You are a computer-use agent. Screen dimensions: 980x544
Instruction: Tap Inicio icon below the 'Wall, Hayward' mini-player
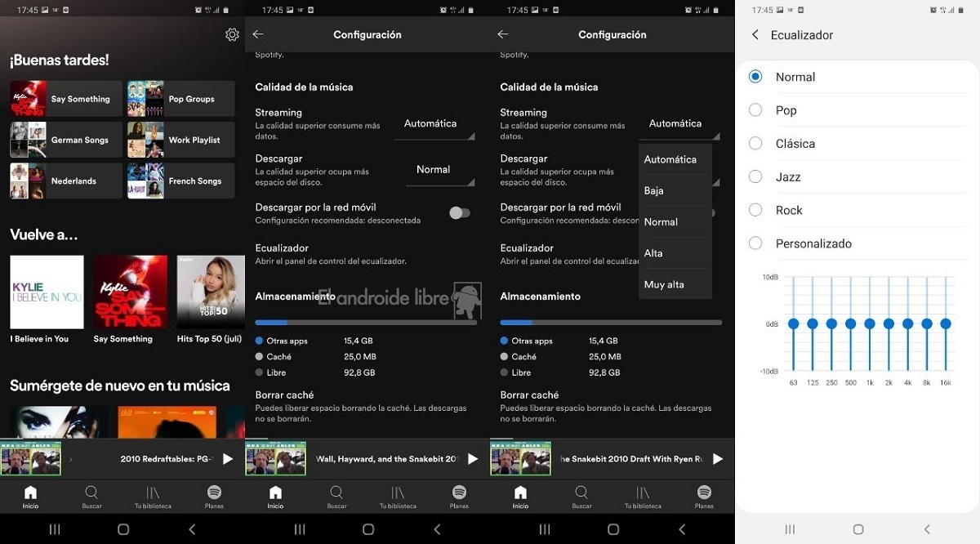(275, 497)
